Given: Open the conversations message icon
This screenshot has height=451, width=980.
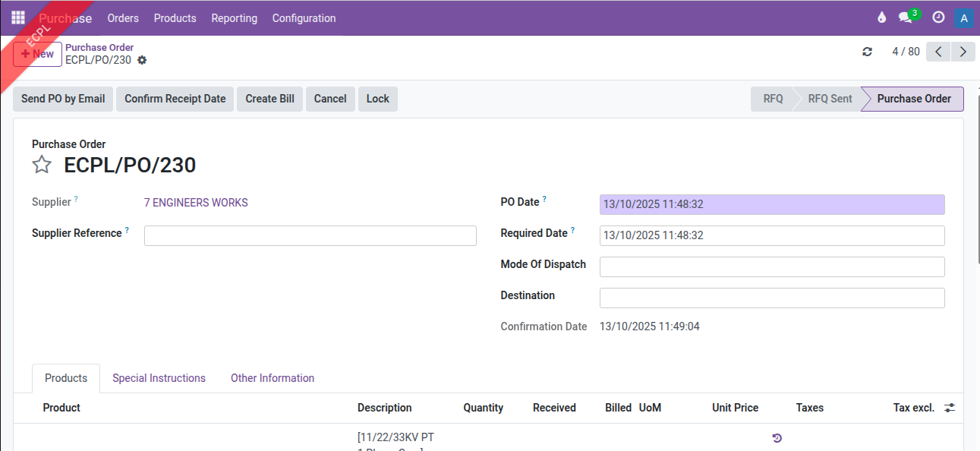Looking at the screenshot, I should pos(906,17).
